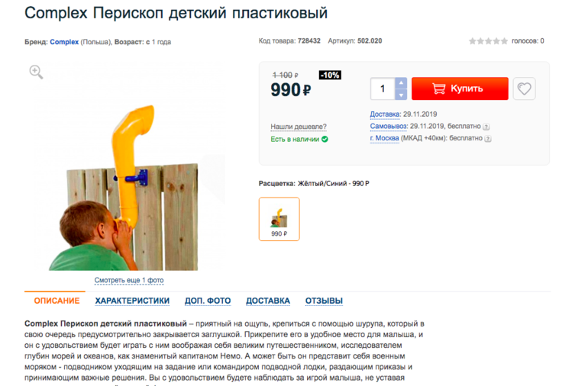Click the quantity input field
Screen dimensions: 588x386
tap(383, 88)
